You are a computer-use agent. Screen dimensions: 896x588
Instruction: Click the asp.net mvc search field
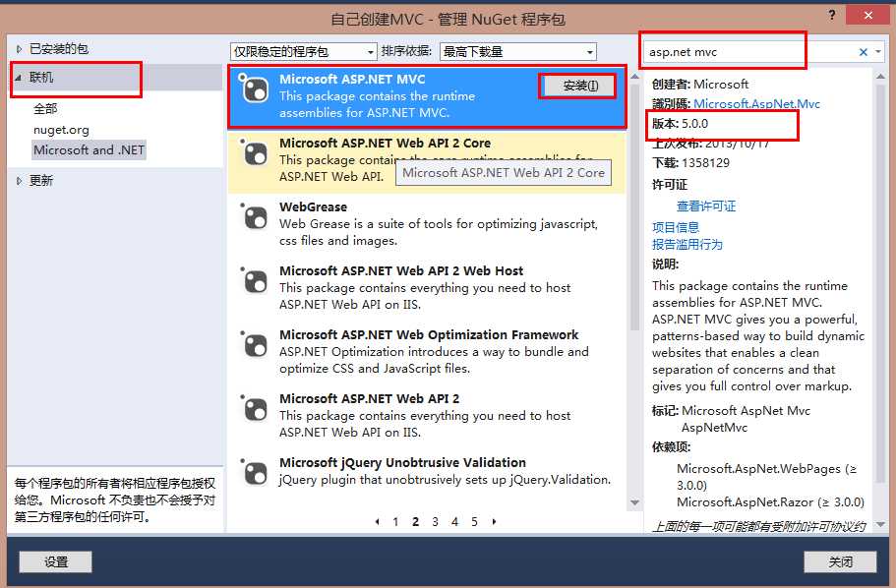click(749, 52)
